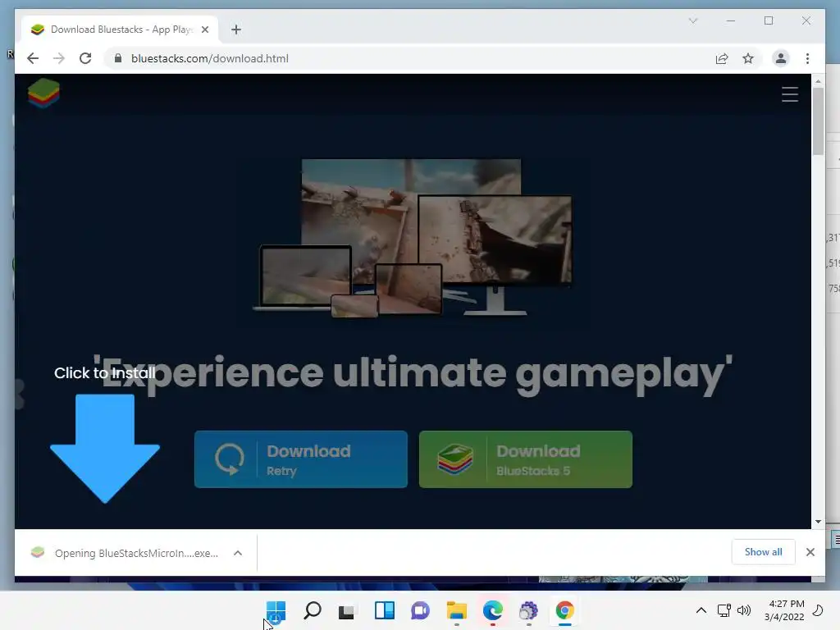The height and width of the screenshot is (630, 840).
Task: Open Chrome's three-dot menu
Action: tap(807, 58)
